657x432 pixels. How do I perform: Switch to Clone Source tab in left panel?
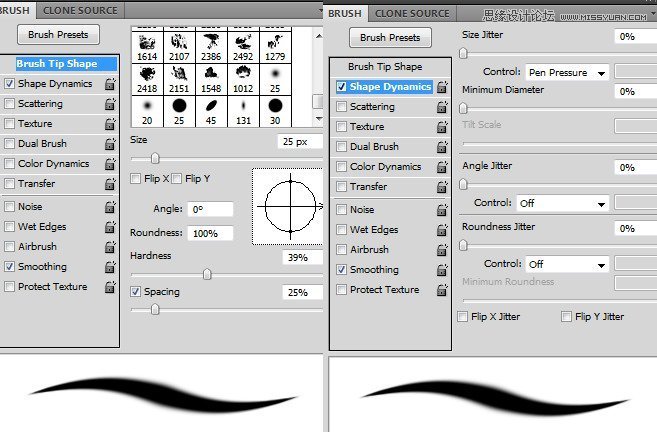(x=80, y=10)
